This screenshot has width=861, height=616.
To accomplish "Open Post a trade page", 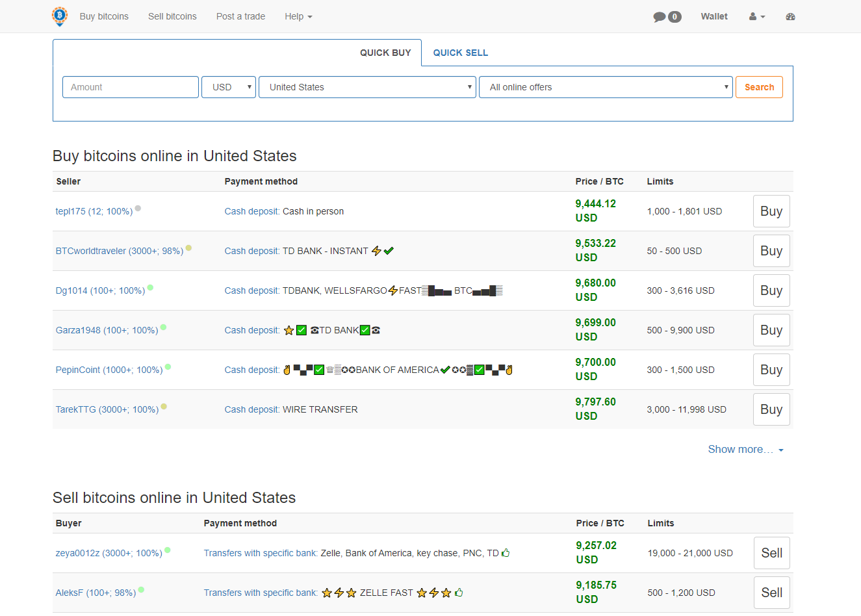I will pyautogui.click(x=240, y=16).
